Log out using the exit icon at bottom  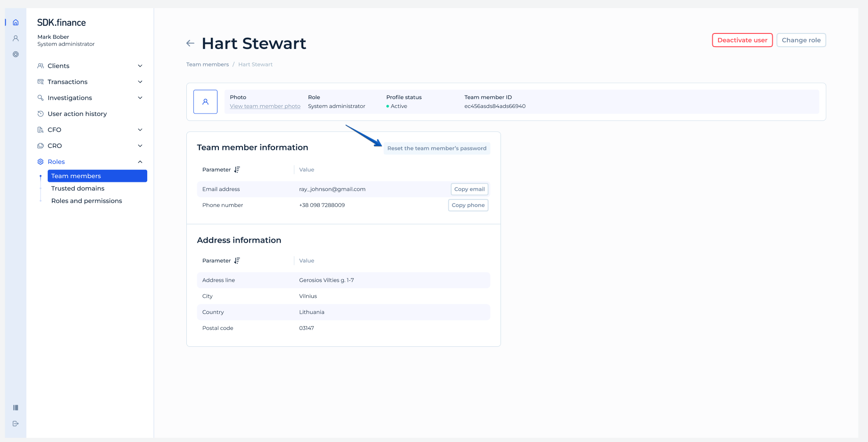[x=16, y=423]
